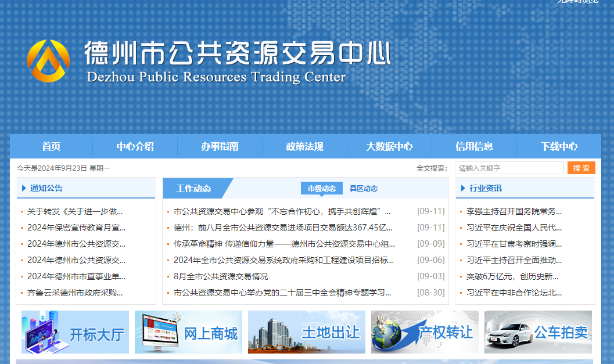The width and height of the screenshot is (614, 364).
Task: Navigate to the 信用信息 menu item
Action: [x=474, y=147]
